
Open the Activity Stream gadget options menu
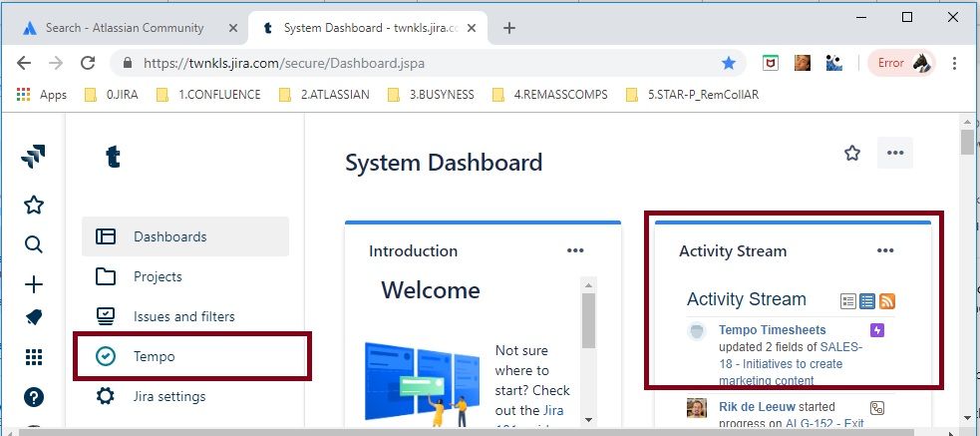[x=885, y=250]
